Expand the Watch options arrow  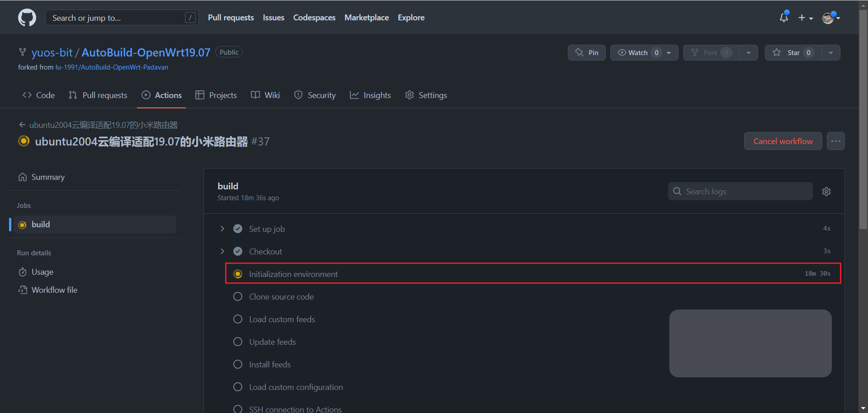click(669, 53)
